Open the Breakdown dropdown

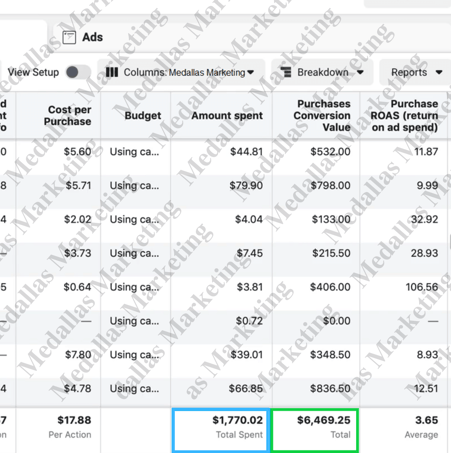pyautogui.click(x=322, y=72)
